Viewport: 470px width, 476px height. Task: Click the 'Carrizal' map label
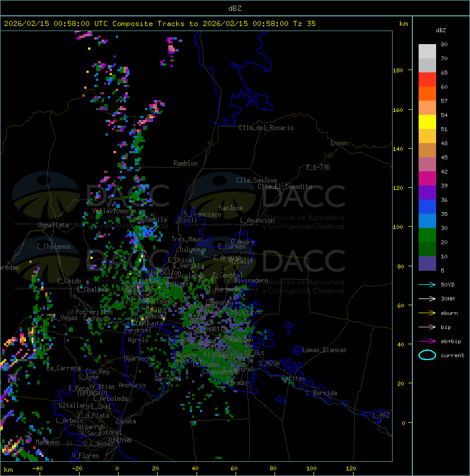coord(168,379)
